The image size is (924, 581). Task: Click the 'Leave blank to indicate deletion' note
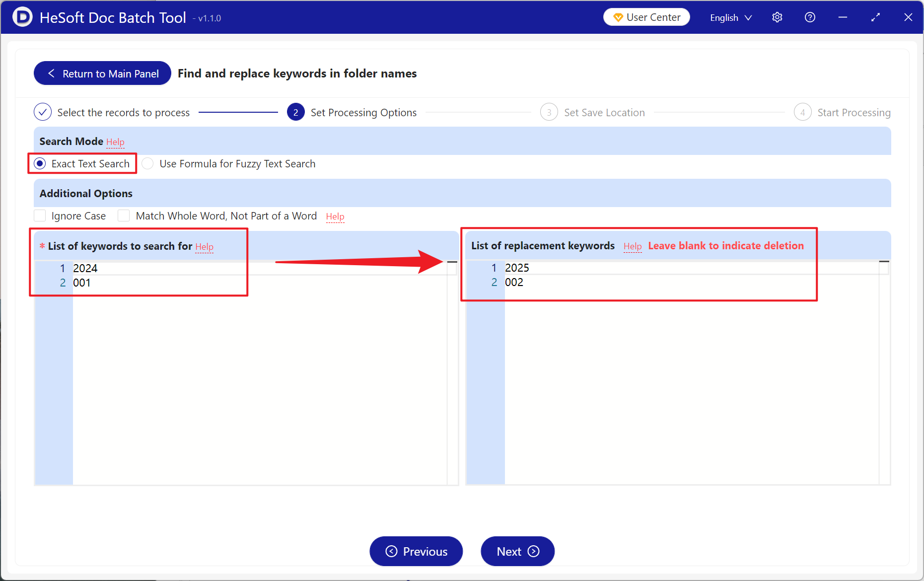(x=726, y=246)
